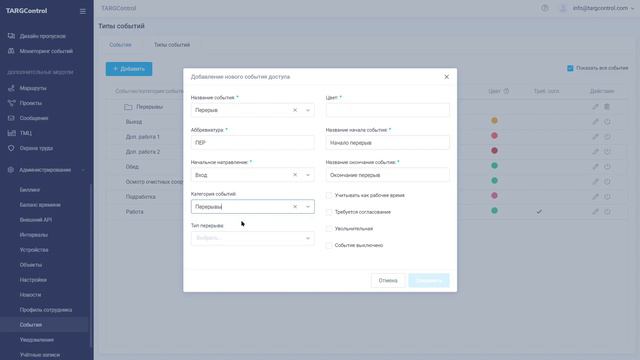Image resolution: width=640 pixels, height=360 pixels.
Task: Click the Мониторинг событий sidebar icon
Action: point(11,51)
